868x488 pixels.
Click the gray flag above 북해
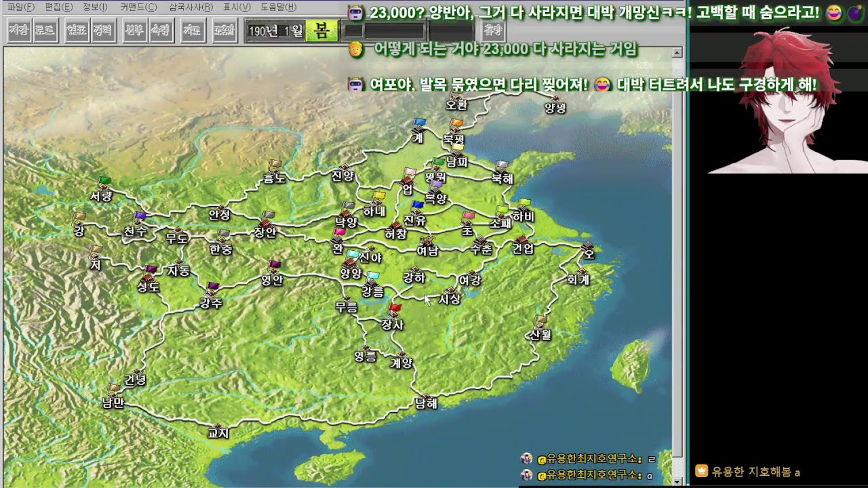click(x=502, y=166)
